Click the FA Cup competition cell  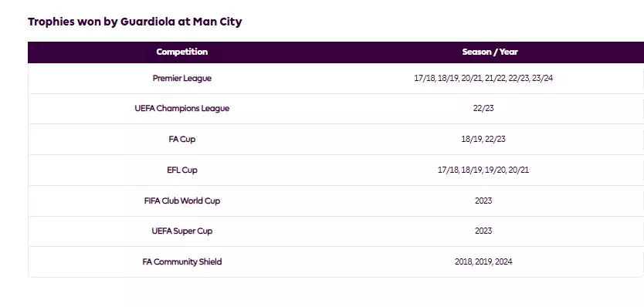coord(182,139)
